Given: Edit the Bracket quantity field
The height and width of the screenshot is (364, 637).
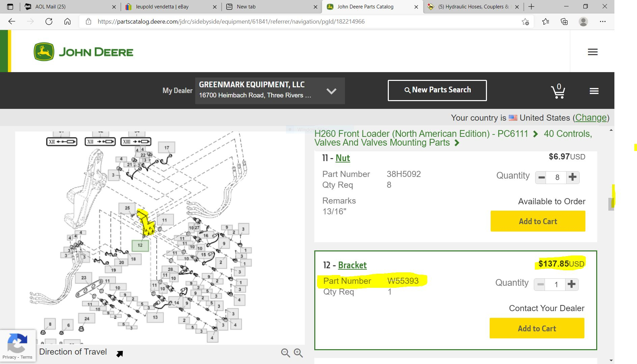Looking at the screenshot, I should pos(556,284).
